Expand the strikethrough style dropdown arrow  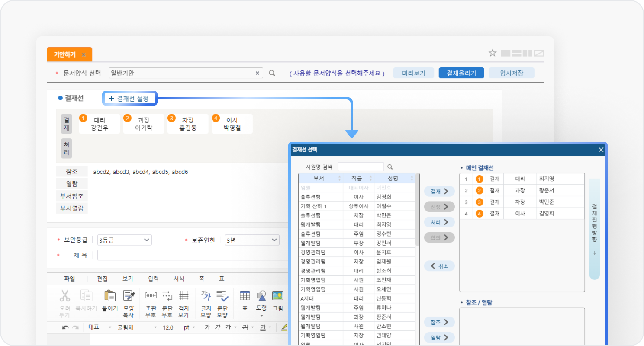tap(252, 327)
